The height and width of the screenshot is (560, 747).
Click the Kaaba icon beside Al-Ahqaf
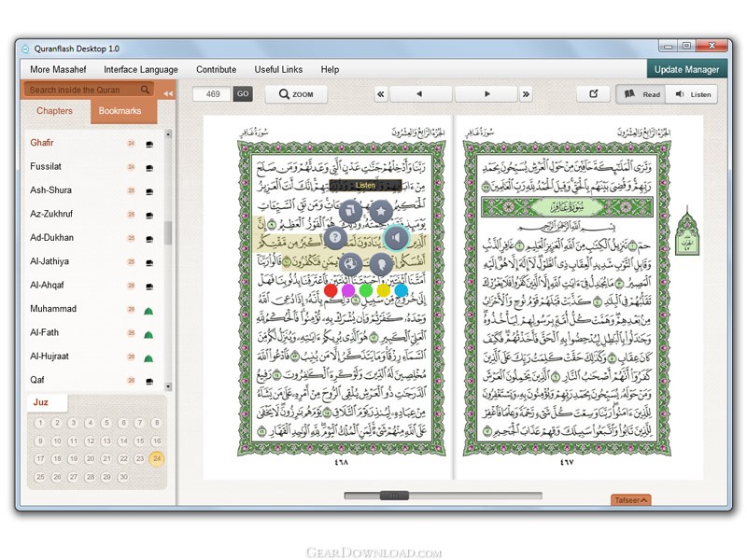click(x=149, y=287)
